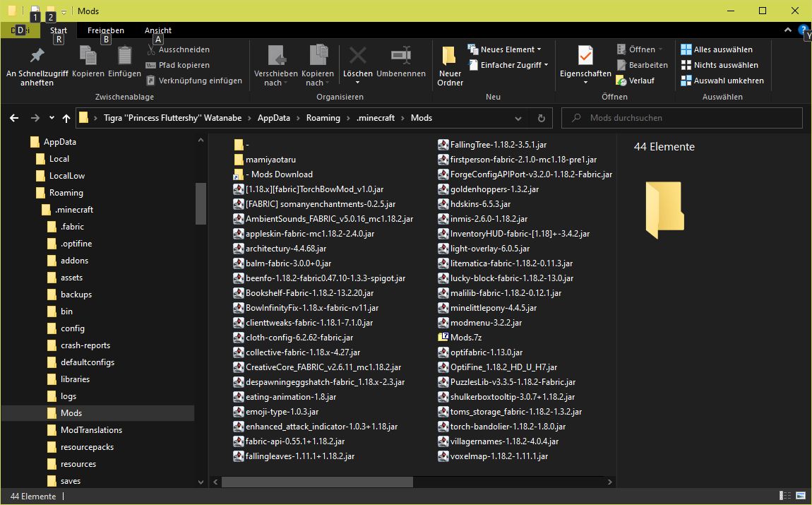Click Roaming in the address breadcrumb

pos(323,118)
